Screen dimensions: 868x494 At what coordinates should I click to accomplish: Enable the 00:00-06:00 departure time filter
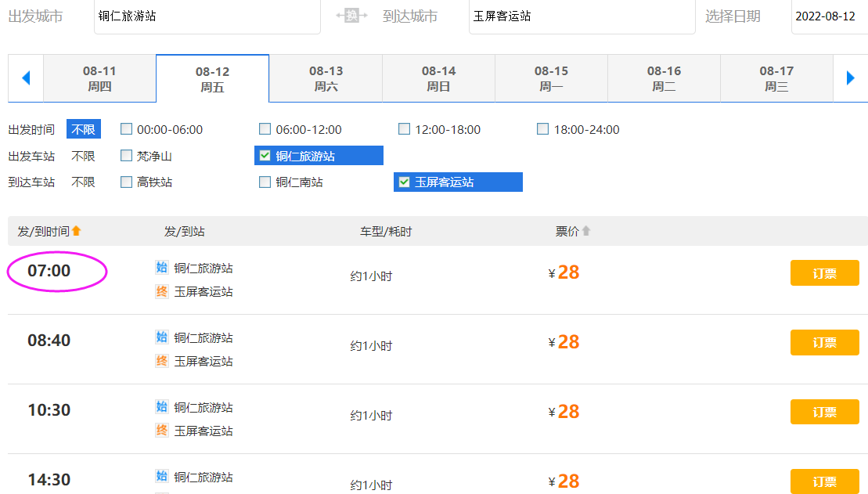point(127,129)
